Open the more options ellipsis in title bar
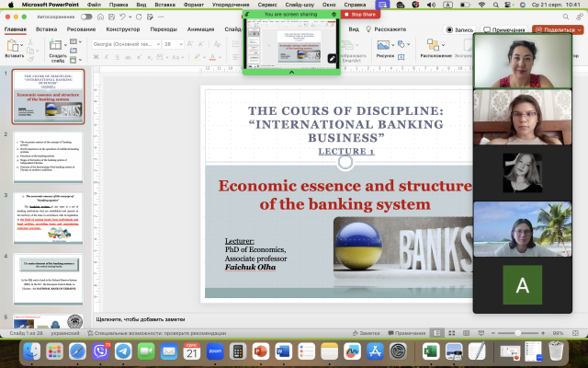 pyautogui.click(x=161, y=17)
